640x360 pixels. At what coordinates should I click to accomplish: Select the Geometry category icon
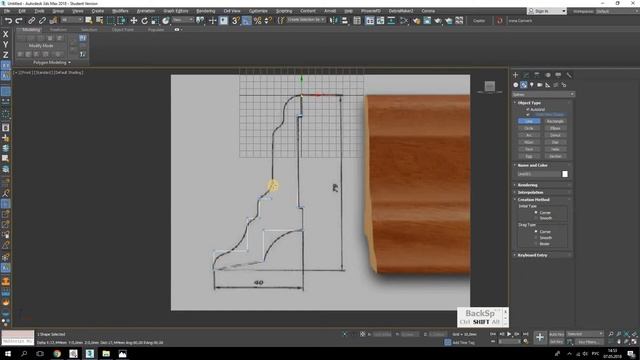point(516,85)
